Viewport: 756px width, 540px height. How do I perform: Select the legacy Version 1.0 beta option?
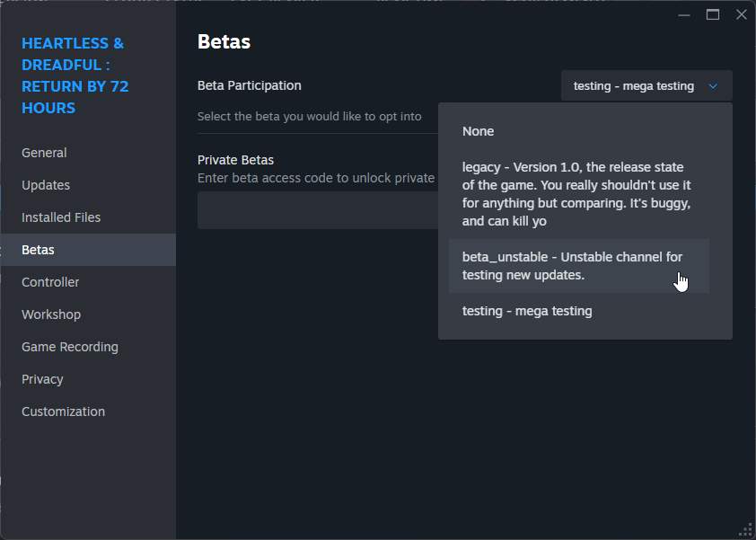578,194
